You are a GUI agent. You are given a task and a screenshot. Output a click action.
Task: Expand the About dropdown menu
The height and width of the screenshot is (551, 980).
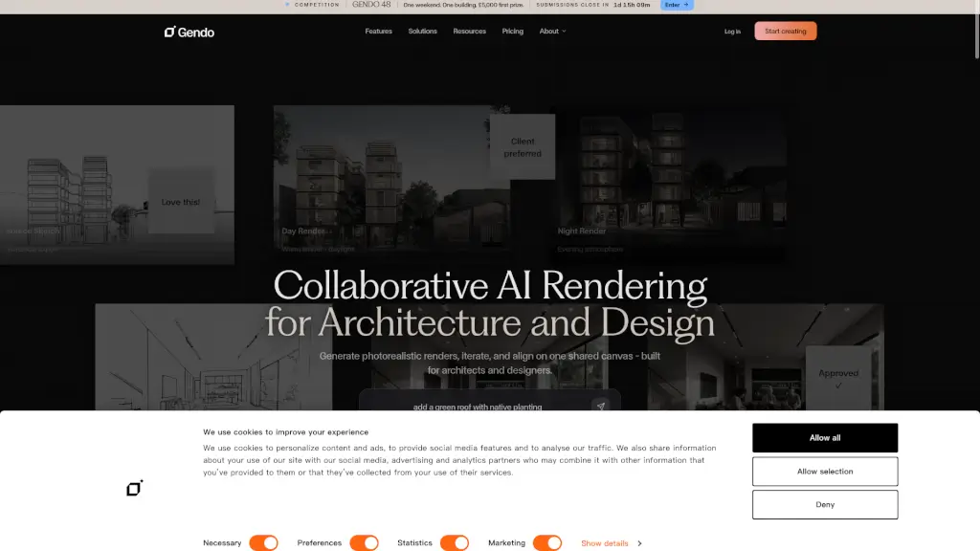552,32
